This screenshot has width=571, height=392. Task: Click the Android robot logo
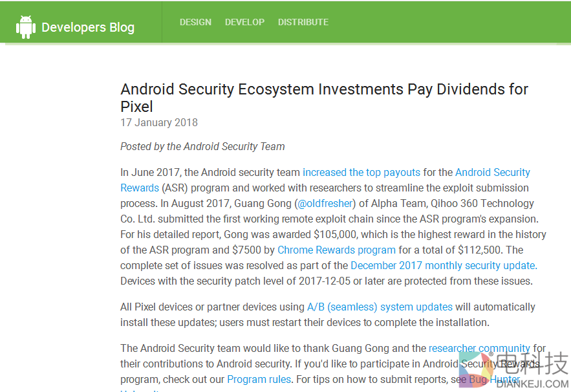click(x=26, y=27)
